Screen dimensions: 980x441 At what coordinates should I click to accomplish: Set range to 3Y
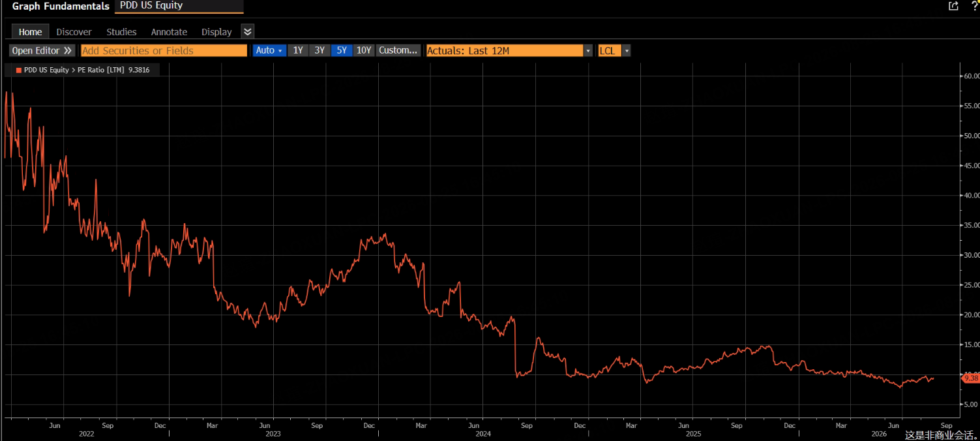point(319,50)
